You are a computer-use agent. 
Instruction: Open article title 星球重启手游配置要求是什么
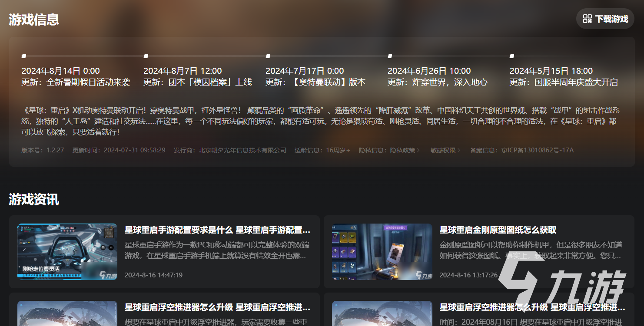(x=179, y=230)
